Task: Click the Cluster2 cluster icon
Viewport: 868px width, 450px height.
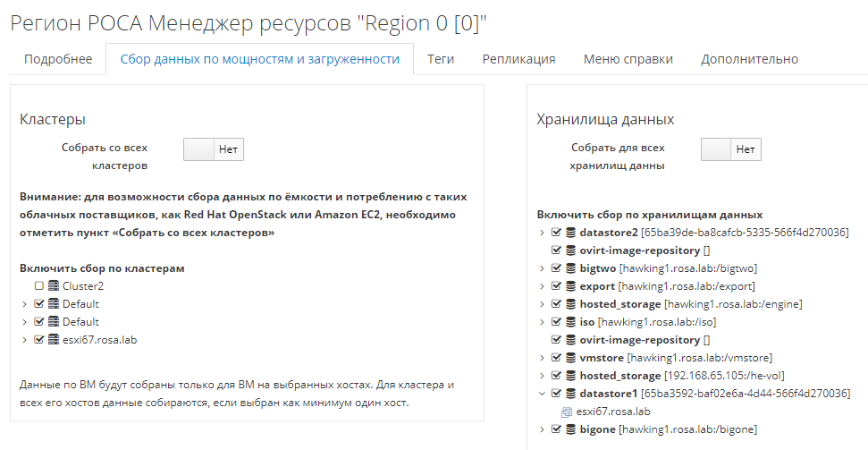Action: [x=53, y=286]
